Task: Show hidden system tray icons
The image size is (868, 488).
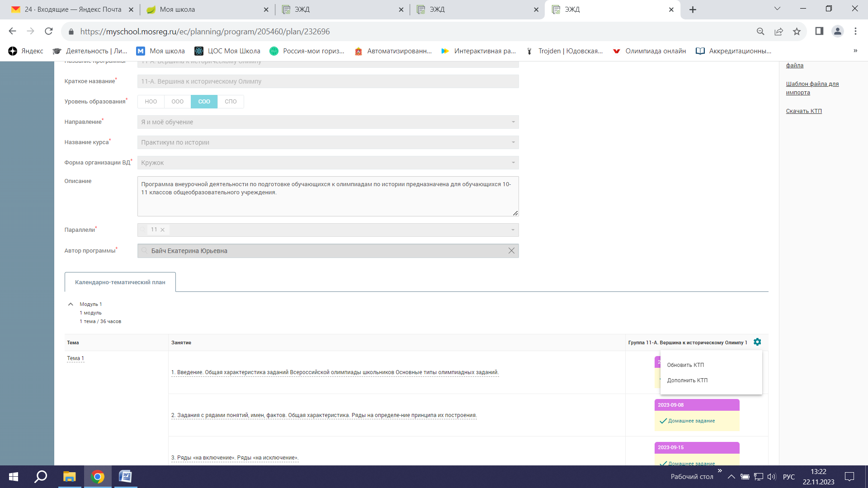Action: click(x=731, y=477)
